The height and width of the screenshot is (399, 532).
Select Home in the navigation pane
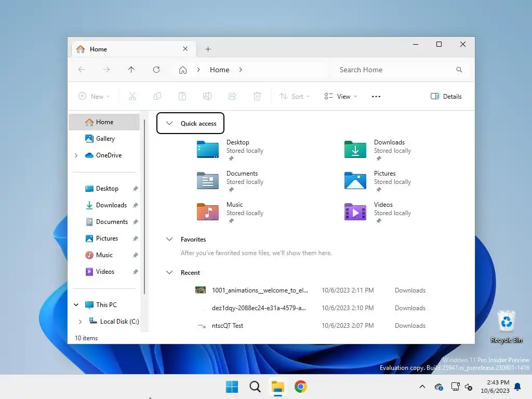coord(104,122)
